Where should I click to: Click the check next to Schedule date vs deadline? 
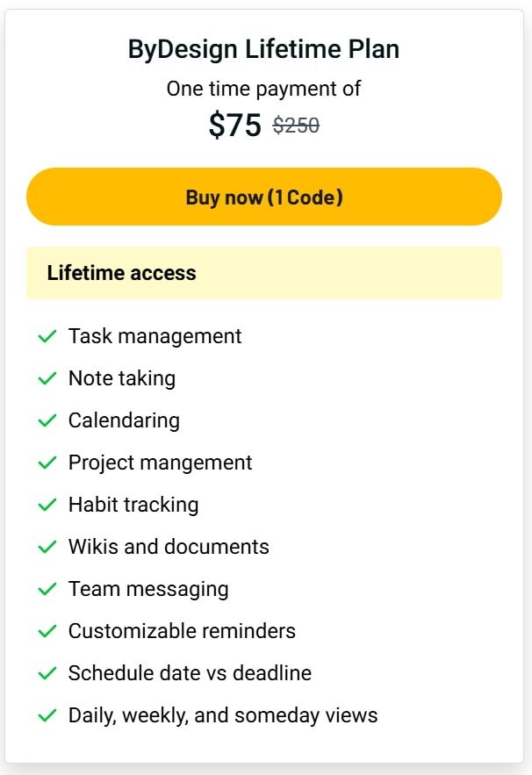[47, 673]
